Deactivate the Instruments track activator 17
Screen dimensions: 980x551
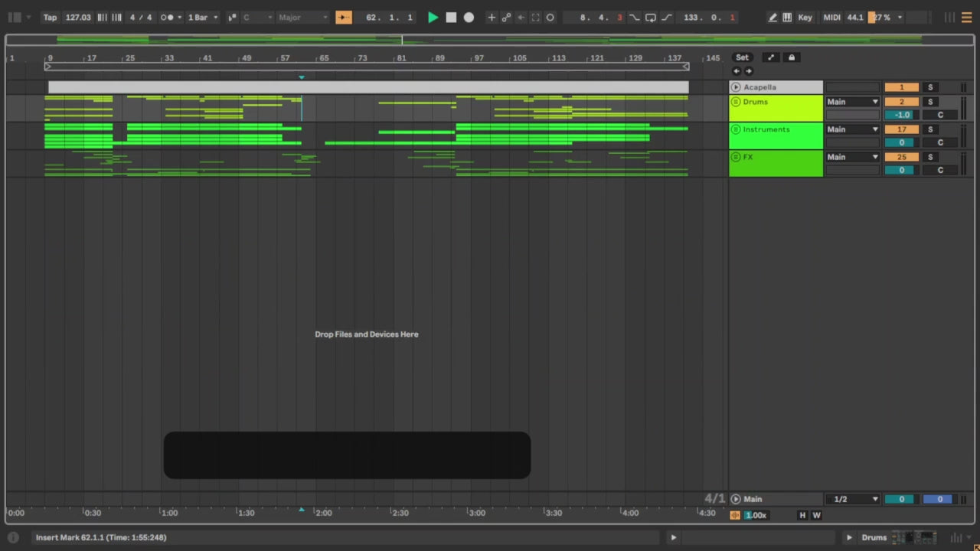point(901,129)
